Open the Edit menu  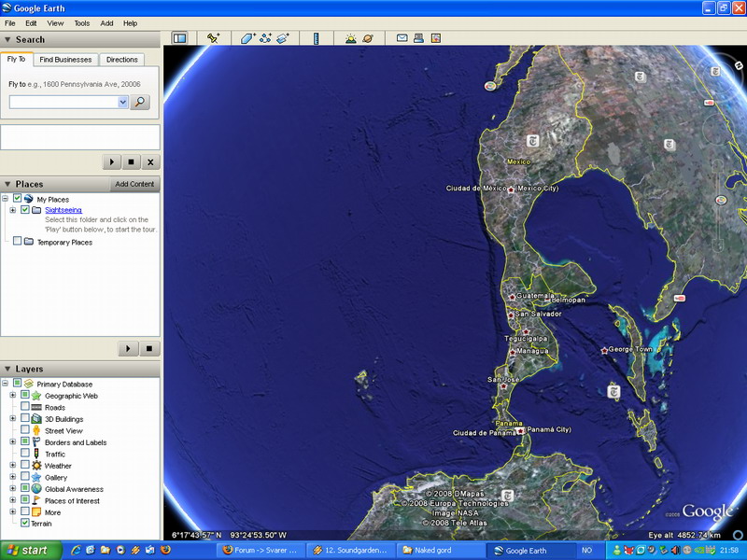pos(31,23)
